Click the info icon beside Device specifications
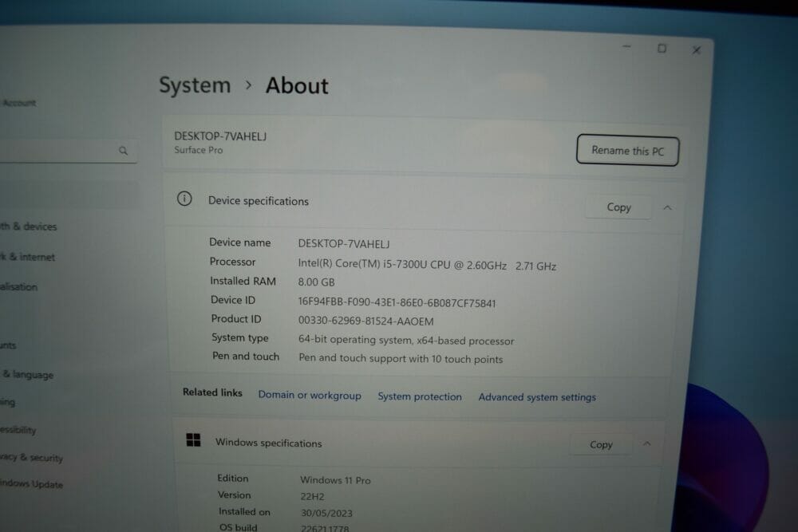 [184, 199]
